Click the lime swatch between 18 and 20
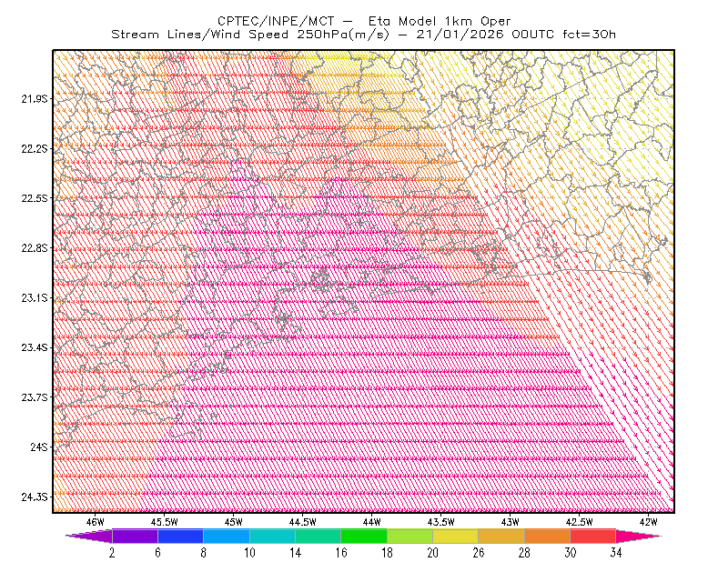This screenshot has width=728, height=562. [x=410, y=536]
